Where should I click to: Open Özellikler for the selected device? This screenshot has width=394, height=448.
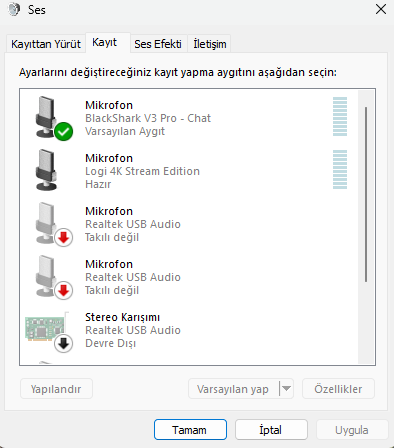tap(338, 389)
